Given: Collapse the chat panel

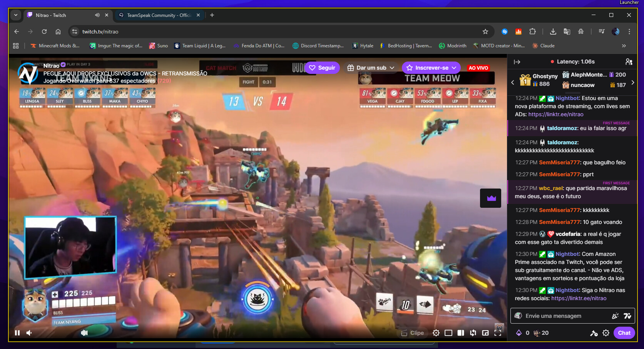Looking at the screenshot, I should [517, 62].
